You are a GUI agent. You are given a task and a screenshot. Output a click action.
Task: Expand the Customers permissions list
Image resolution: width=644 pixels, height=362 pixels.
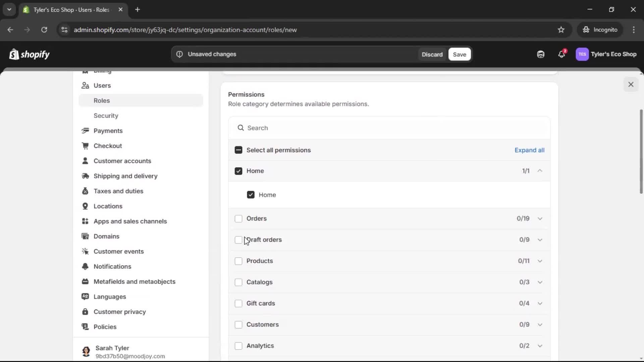click(x=540, y=324)
